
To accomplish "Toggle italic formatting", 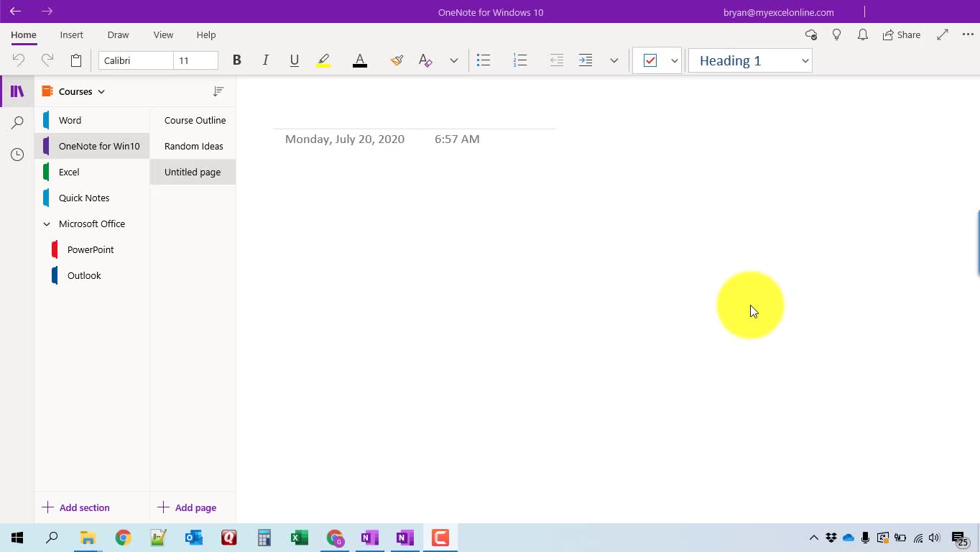I will tap(265, 60).
